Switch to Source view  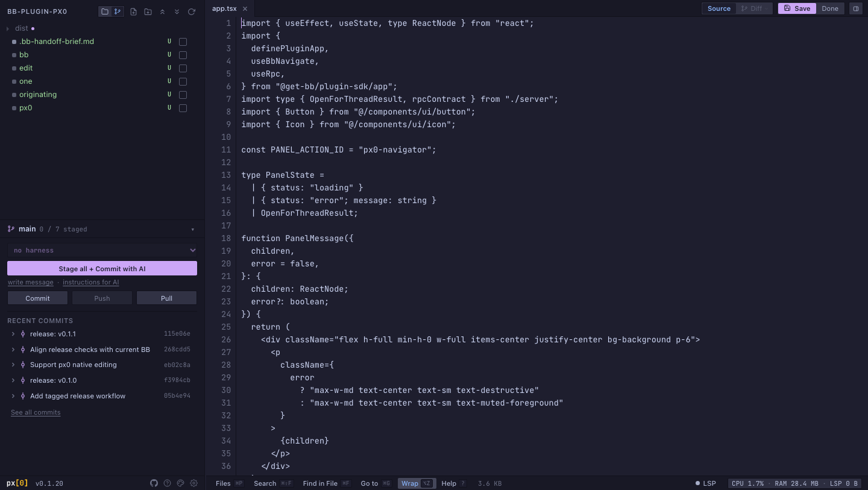pyautogui.click(x=719, y=8)
